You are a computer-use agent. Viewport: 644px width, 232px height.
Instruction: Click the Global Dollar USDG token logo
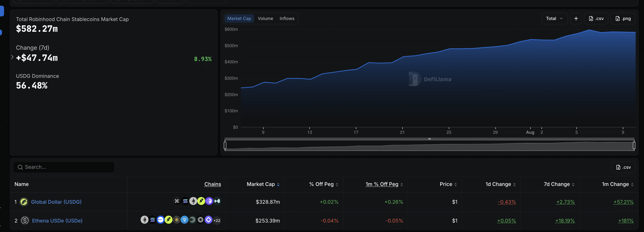[x=24, y=202]
